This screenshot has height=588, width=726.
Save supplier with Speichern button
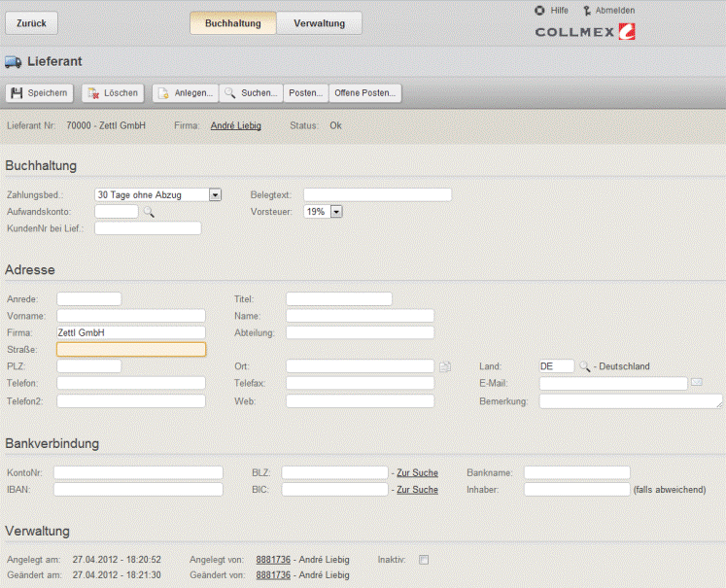pyautogui.click(x=39, y=93)
